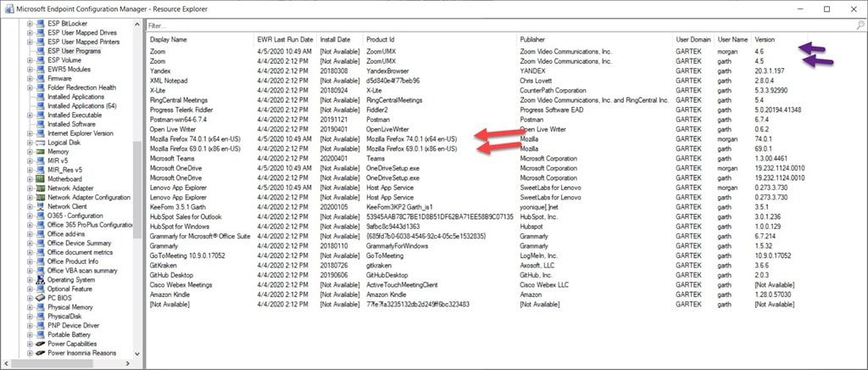Click the Operating System icon
This screenshot has width=868, height=370.
click(x=40, y=279)
